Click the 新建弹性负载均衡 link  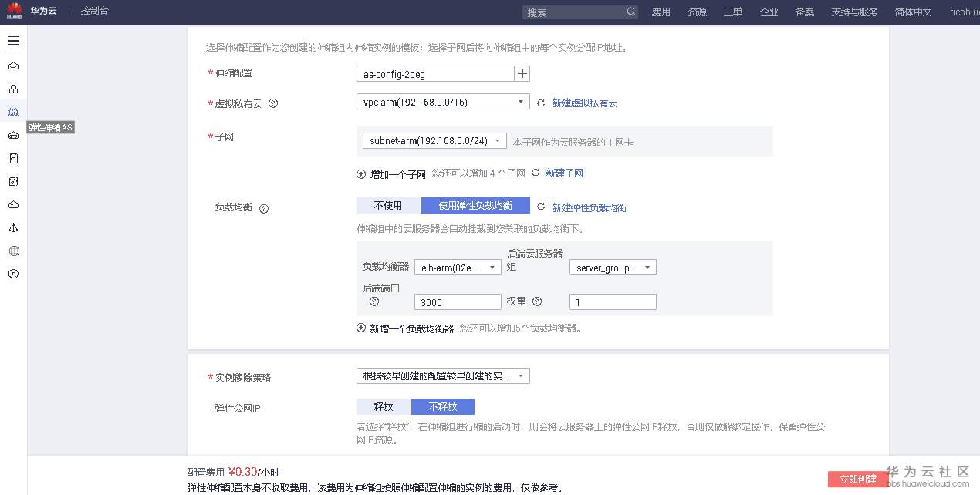pyautogui.click(x=590, y=208)
